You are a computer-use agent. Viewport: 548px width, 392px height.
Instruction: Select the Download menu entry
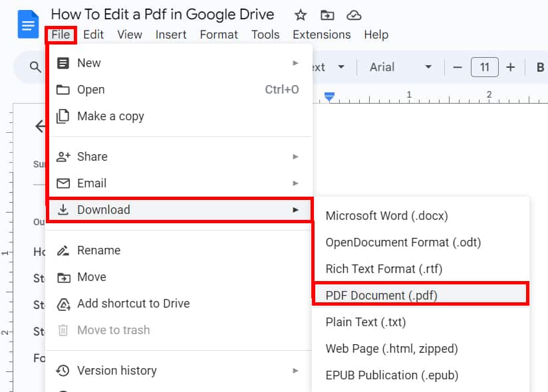[179, 210]
